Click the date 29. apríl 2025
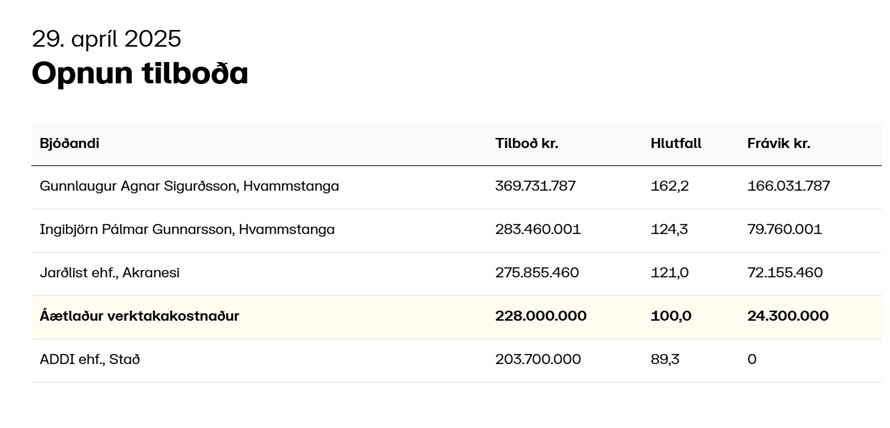The width and height of the screenshot is (890, 428). click(107, 39)
